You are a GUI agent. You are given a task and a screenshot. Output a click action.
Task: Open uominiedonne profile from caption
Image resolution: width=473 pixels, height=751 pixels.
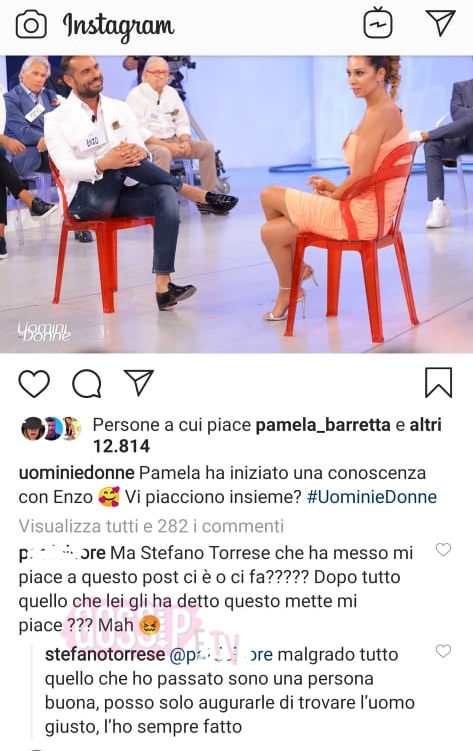77,473
